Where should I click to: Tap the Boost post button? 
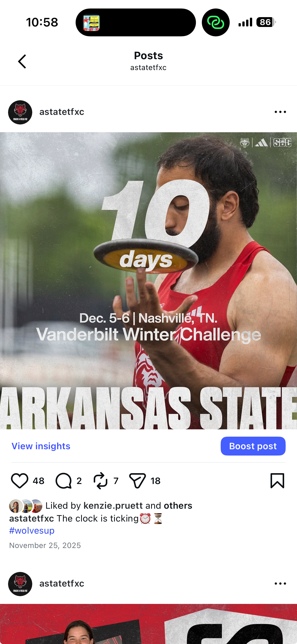coord(253,446)
